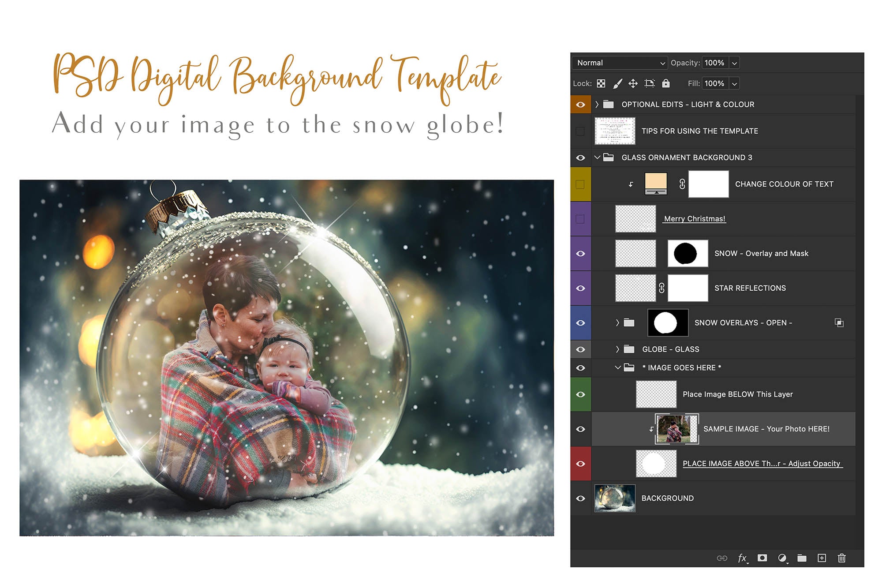Image resolution: width=882 pixels, height=588 pixels.
Task: Click the SNOW layer mask thumbnail
Action: click(687, 253)
